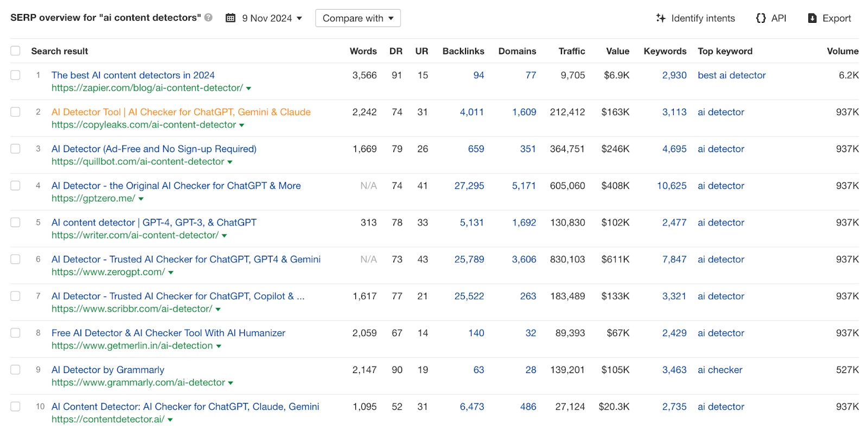
Task: Expand the gptzero.me URL dropdown arrow
Action: click(x=141, y=199)
